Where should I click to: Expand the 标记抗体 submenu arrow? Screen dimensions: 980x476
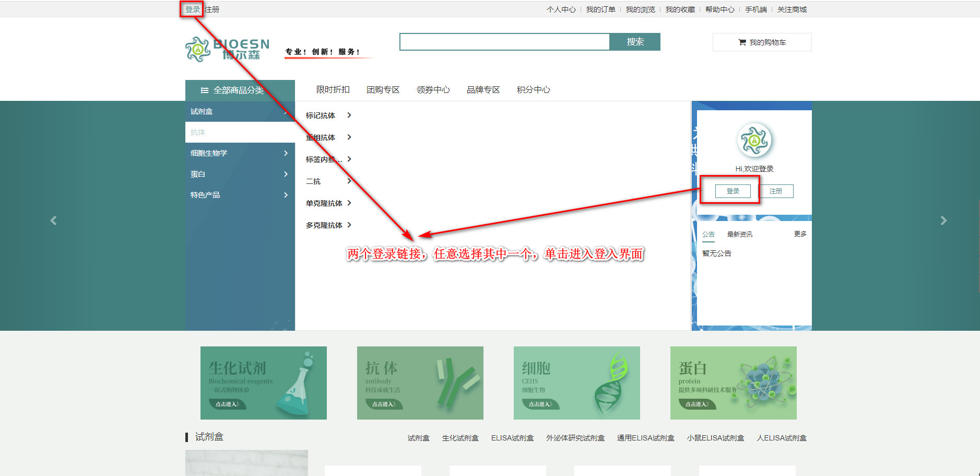(349, 115)
